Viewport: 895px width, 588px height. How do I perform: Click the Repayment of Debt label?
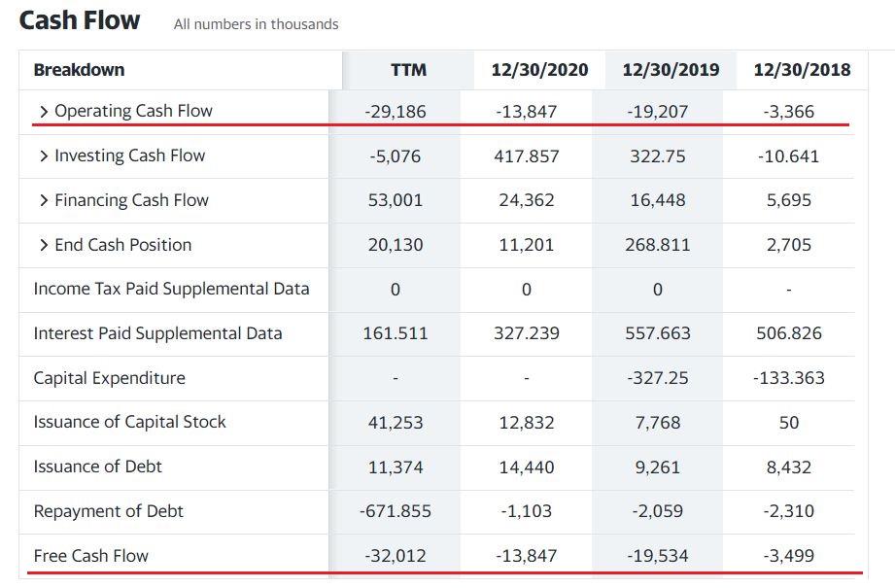(x=109, y=511)
